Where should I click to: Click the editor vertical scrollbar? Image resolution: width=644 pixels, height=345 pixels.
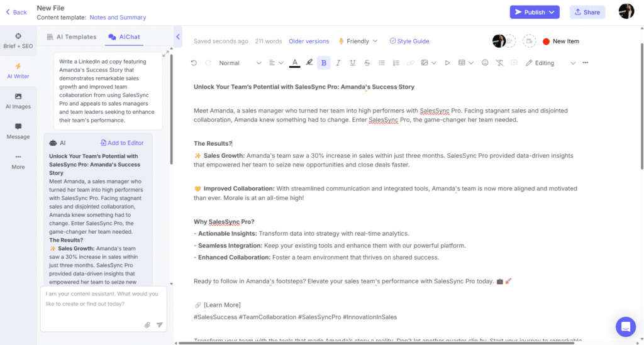[641, 106]
